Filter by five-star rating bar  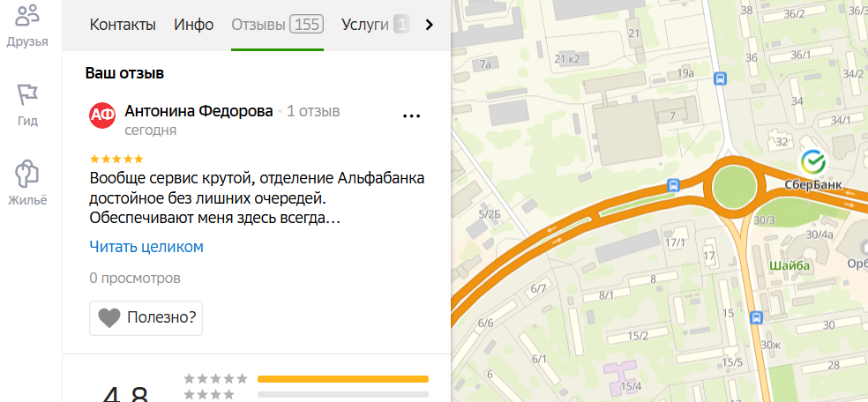pyautogui.click(x=343, y=379)
